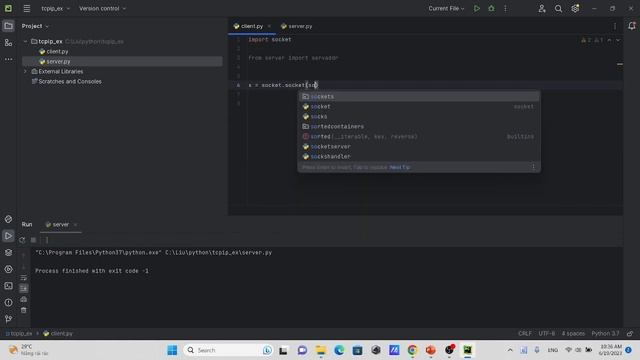640x360 pixels.
Task: Open the Windows Start menu
Action: click(x=172, y=350)
